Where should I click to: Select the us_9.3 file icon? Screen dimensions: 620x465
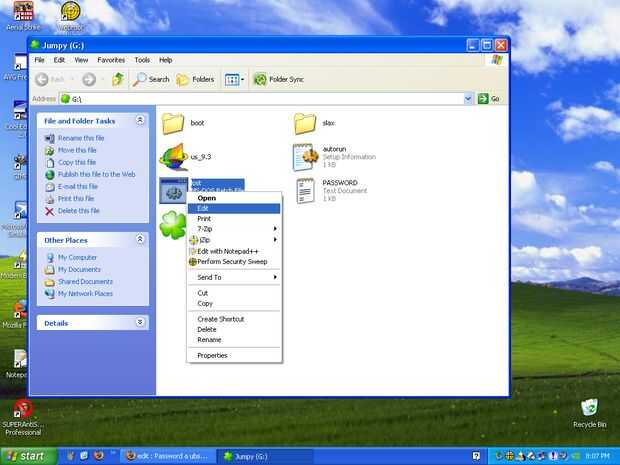tap(174, 157)
